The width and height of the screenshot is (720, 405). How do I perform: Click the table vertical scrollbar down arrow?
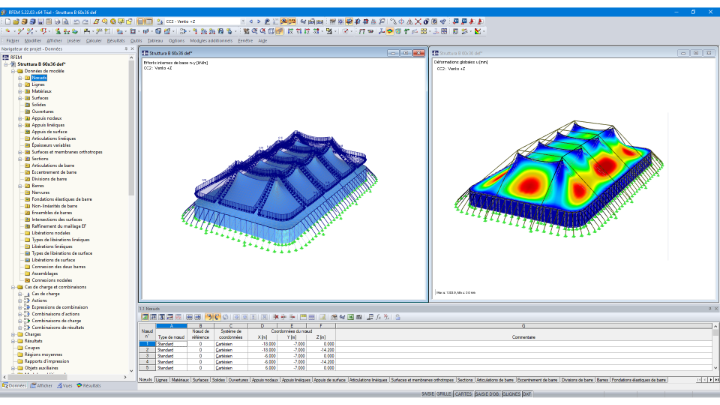pos(715,367)
